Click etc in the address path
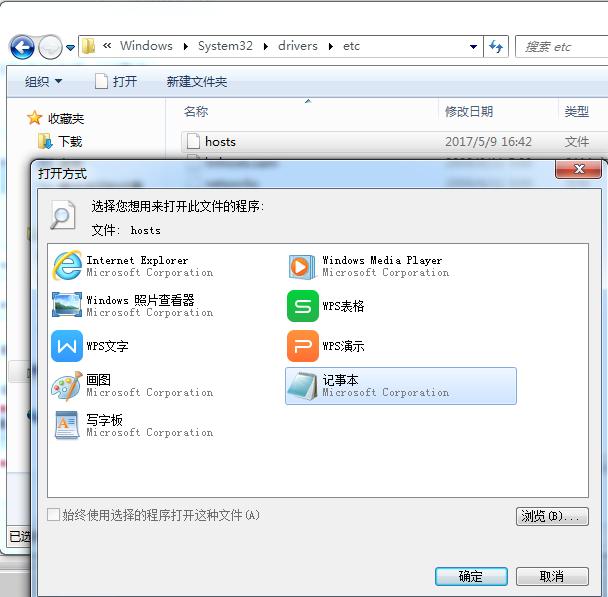608x597 pixels. 351,46
